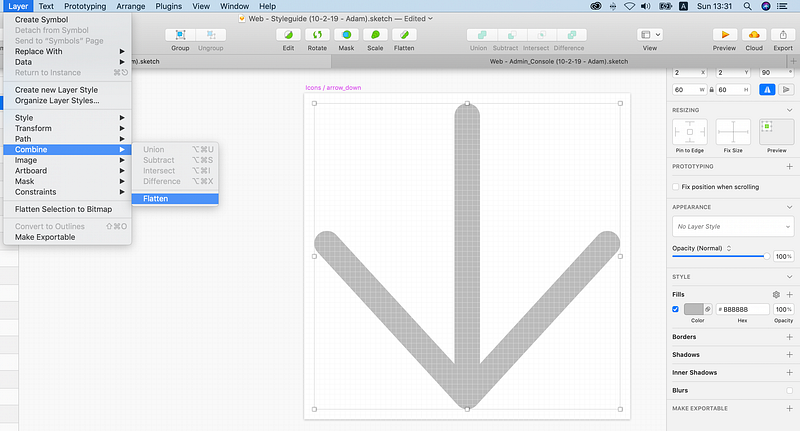800x431 pixels.
Task: Click the Flatten toolbar icon
Action: pyautogui.click(x=404, y=35)
